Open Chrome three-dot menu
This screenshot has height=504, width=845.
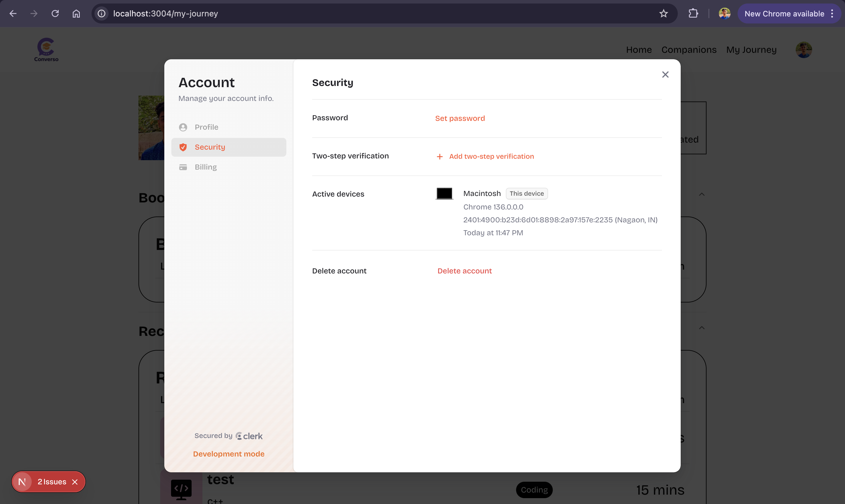pyautogui.click(x=832, y=13)
